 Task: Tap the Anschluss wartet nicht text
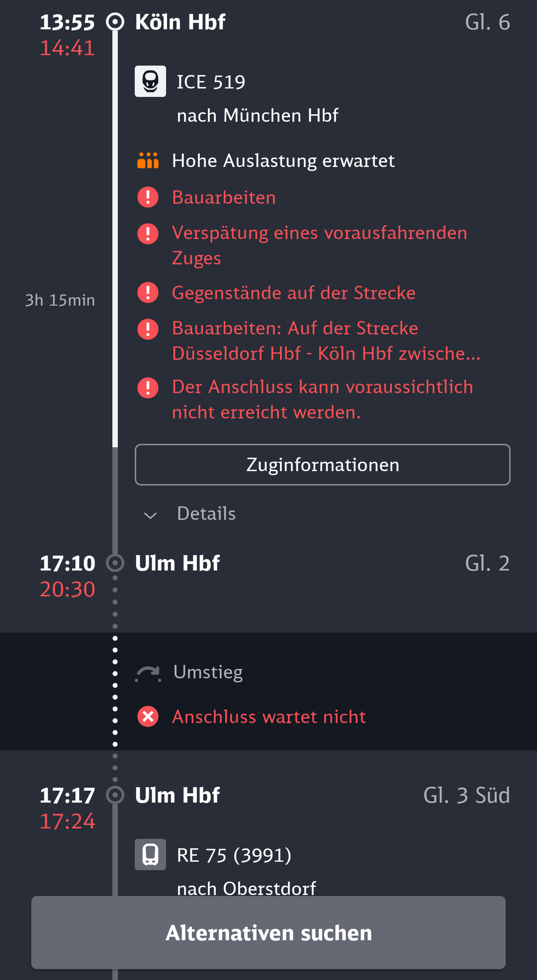pyautogui.click(x=268, y=717)
